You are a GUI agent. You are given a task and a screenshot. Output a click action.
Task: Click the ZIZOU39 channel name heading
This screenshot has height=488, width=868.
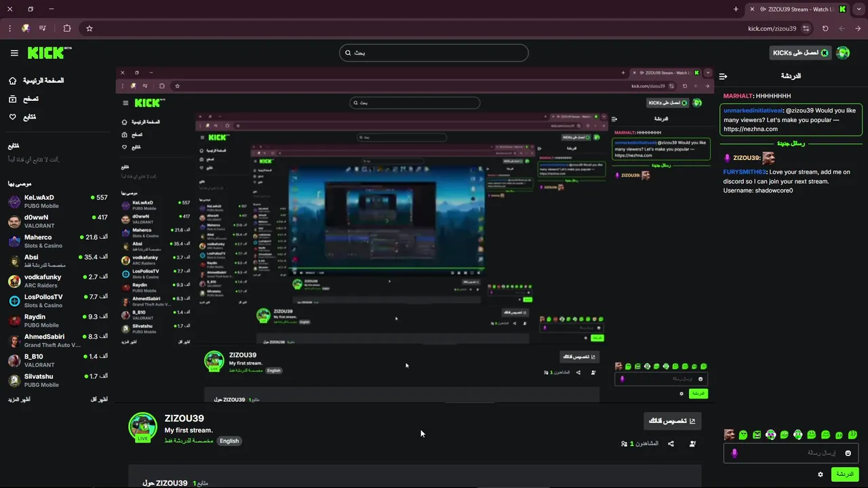pos(184,419)
